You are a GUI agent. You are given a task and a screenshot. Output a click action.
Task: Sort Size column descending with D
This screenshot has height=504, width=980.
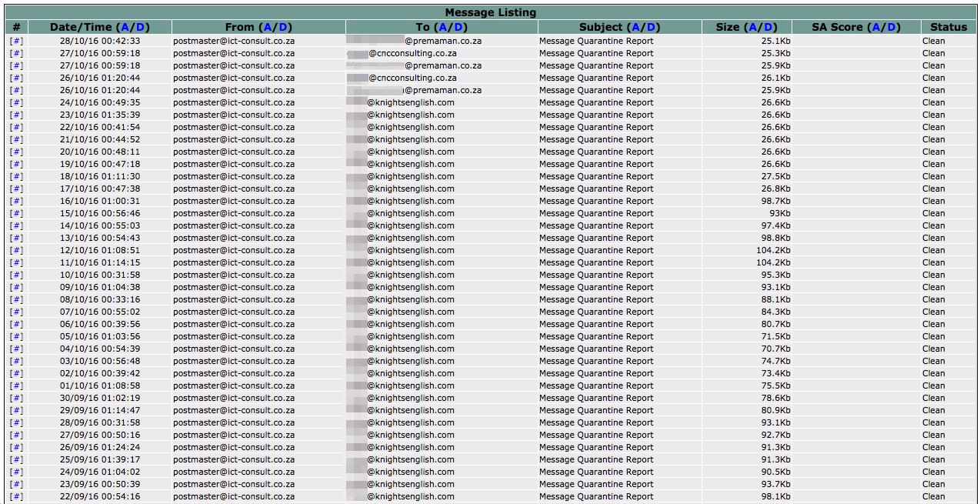[x=767, y=27]
